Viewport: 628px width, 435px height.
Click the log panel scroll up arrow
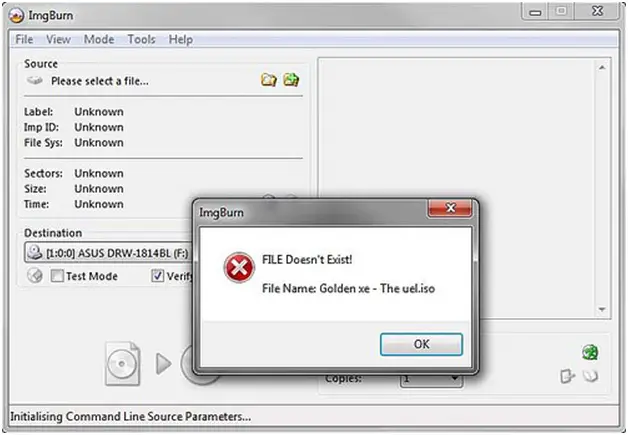[602, 67]
